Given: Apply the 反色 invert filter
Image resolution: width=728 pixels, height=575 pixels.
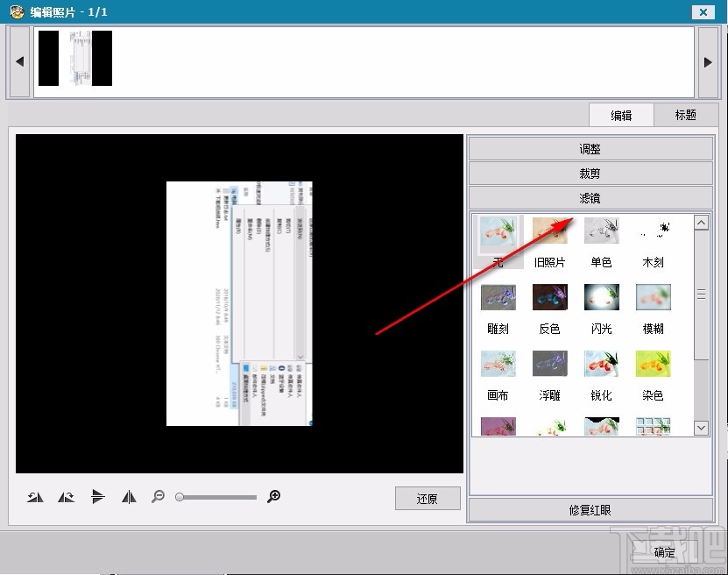Looking at the screenshot, I should [x=549, y=296].
